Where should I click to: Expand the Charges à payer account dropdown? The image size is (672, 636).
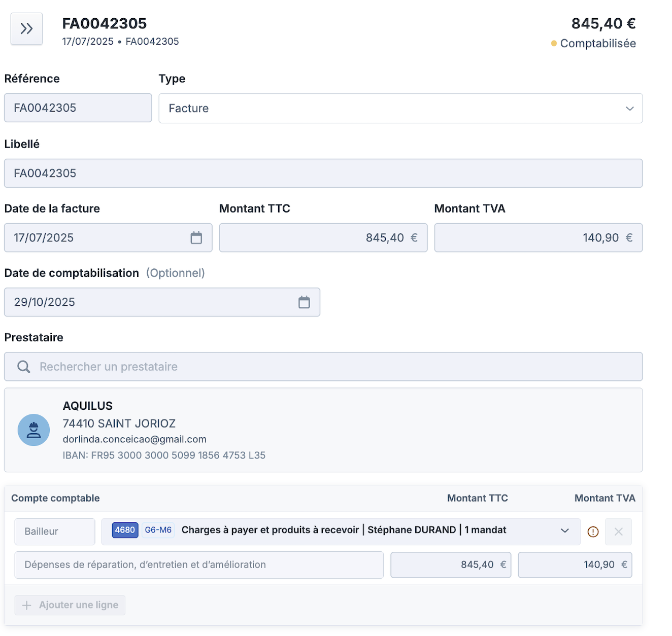(564, 531)
